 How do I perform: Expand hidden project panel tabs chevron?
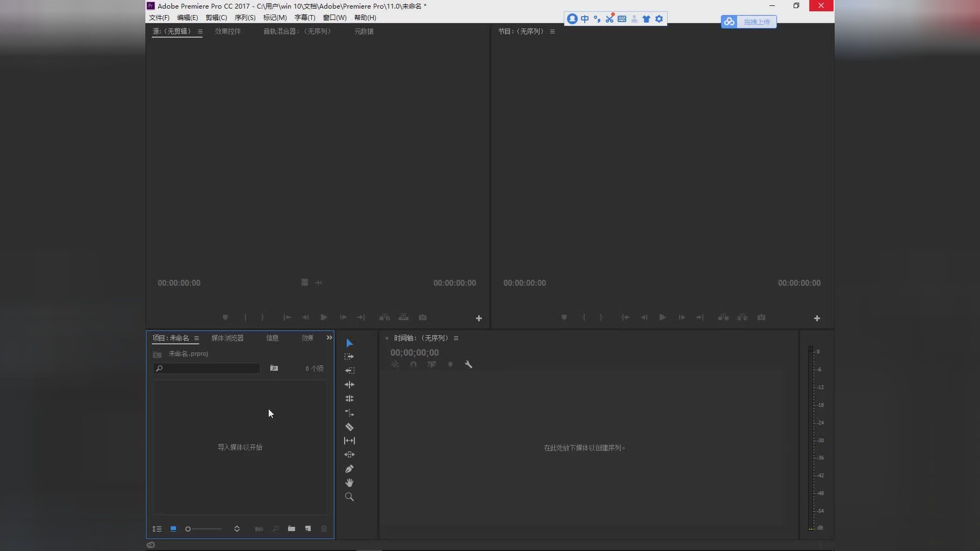[x=329, y=337]
